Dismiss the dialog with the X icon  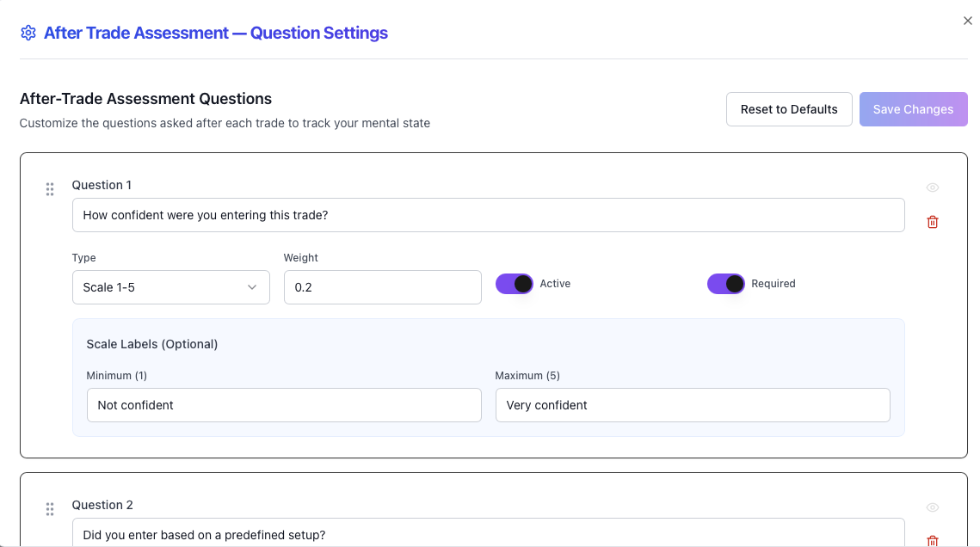[967, 20]
